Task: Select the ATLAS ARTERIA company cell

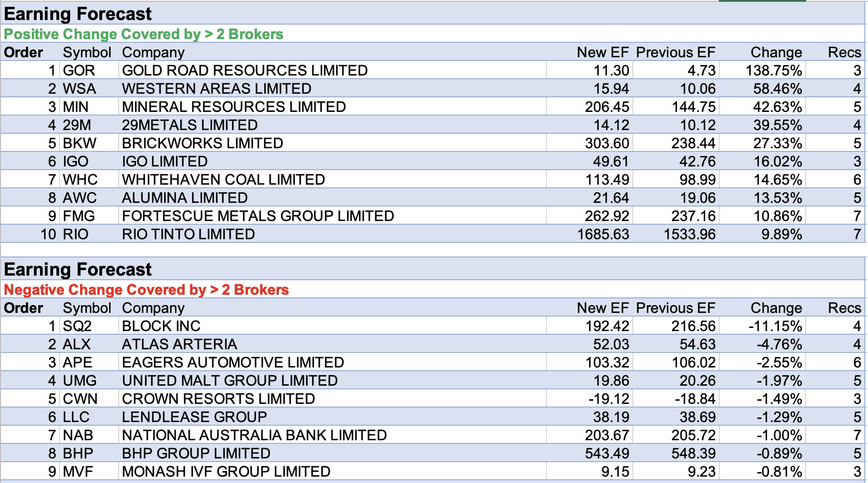Action: (179, 344)
